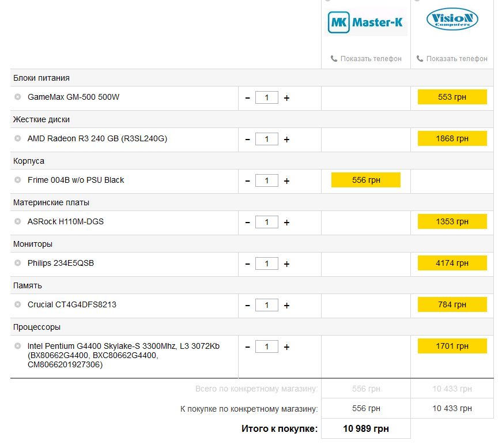
Task: Decrease quantity of Philips 234E5QSB
Action: [x=247, y=264]
